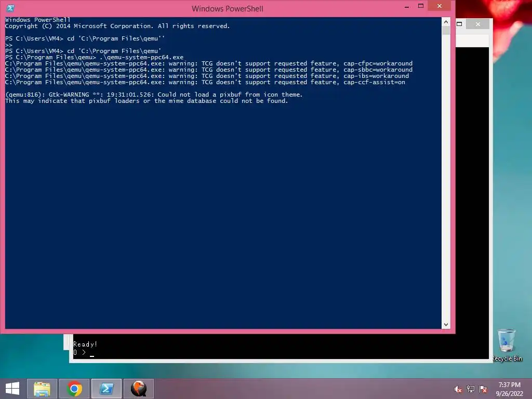Image resolution: width=532 pixels, height=399 pixels.
Task: Minimize the Windows PowerShell window
Action: pos(406,6)
